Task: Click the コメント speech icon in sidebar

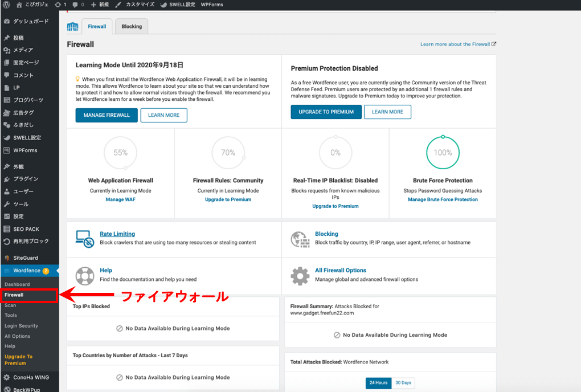Action: [x=7, y=75]
